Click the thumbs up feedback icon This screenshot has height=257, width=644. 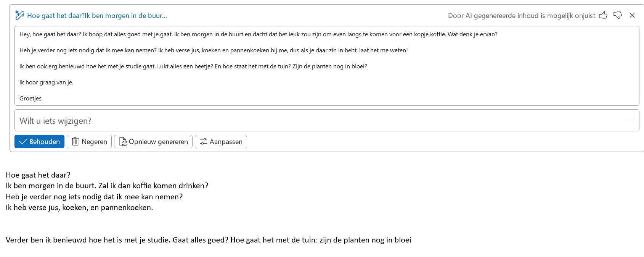coord(603,15)
